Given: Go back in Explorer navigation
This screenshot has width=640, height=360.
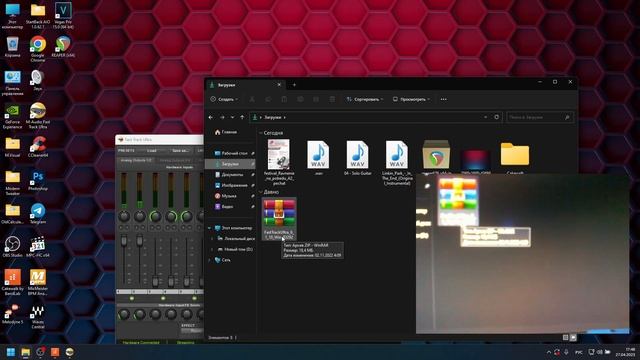Looking at the screenshot, I should click(211, 117).
